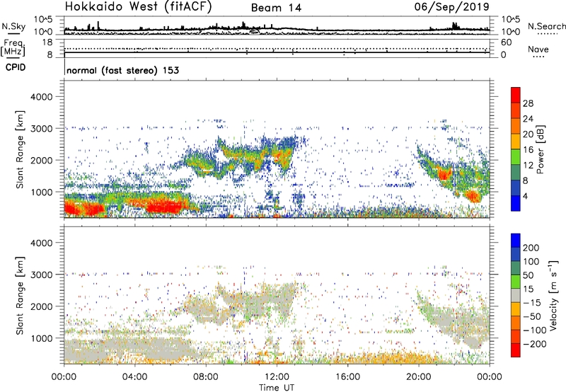The height and width of the screenshot is (392, 566).
Task: Select the "Freq. [MHz]" axis label
Action: pyautogui.click(x=13, y=47)
